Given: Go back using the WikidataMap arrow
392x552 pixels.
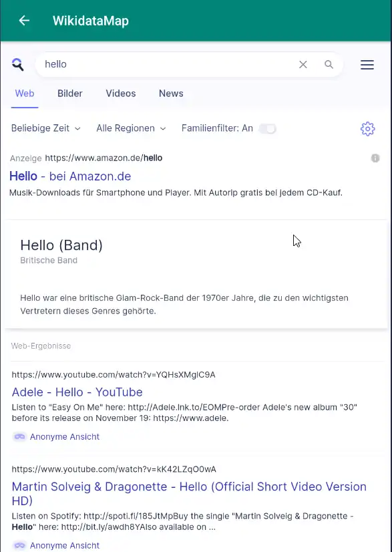Looking at the screenshot, I should coord(24,21).
